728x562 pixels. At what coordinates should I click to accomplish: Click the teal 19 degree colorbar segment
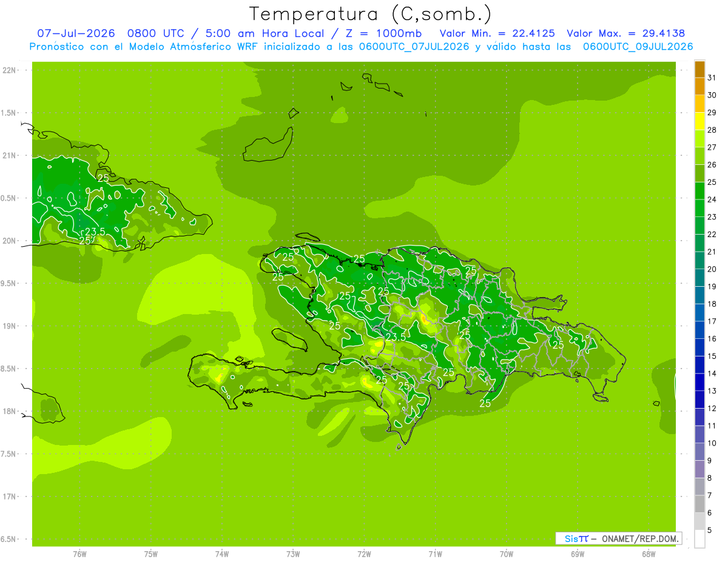(699, 278)
